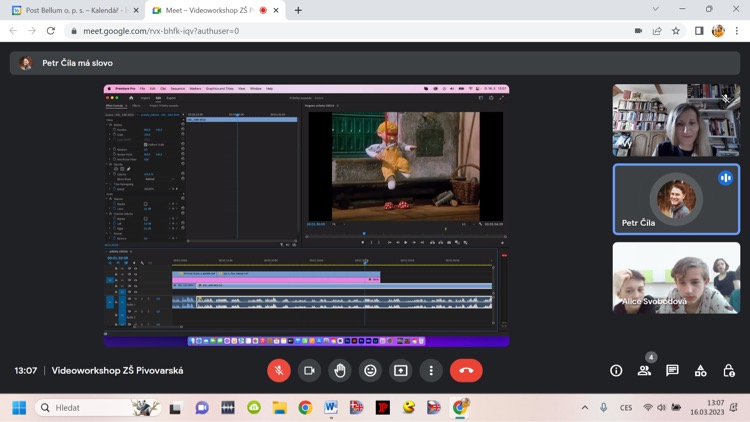Screen dimensions: 750x422
Task: Open camera permission icon in address bar
Action: [x=638, y=31]
